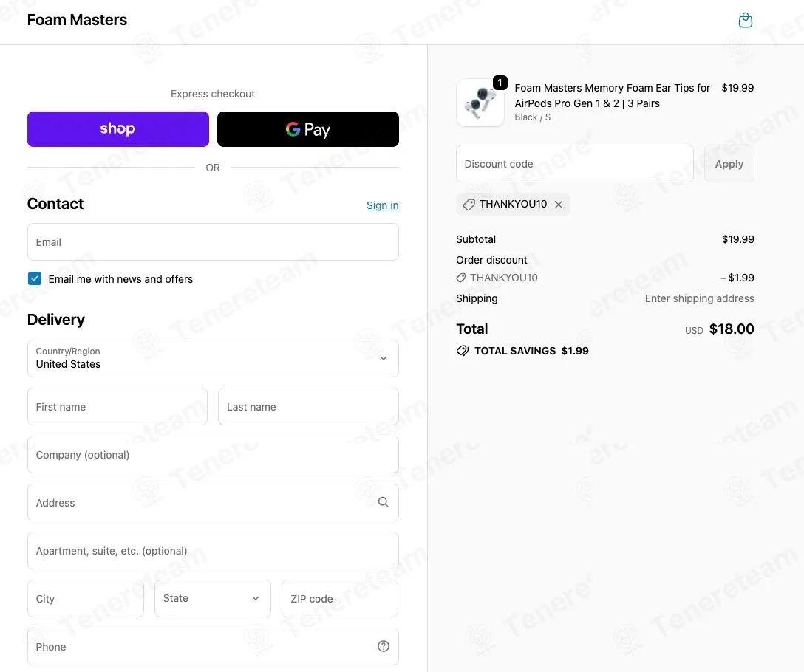Viewport: 804px width, 672px height.
Task: Pay with Google Pay express button
Action: tap(307, 129)
